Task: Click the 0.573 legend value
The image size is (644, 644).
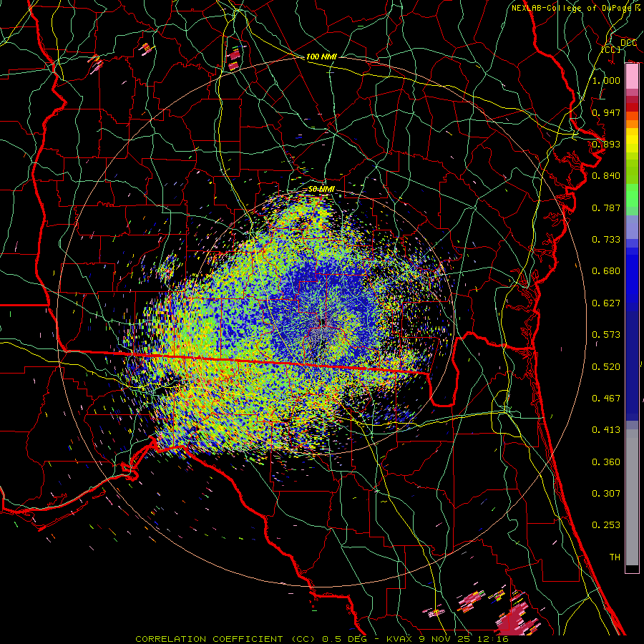Action: click(x=606, y=335)
